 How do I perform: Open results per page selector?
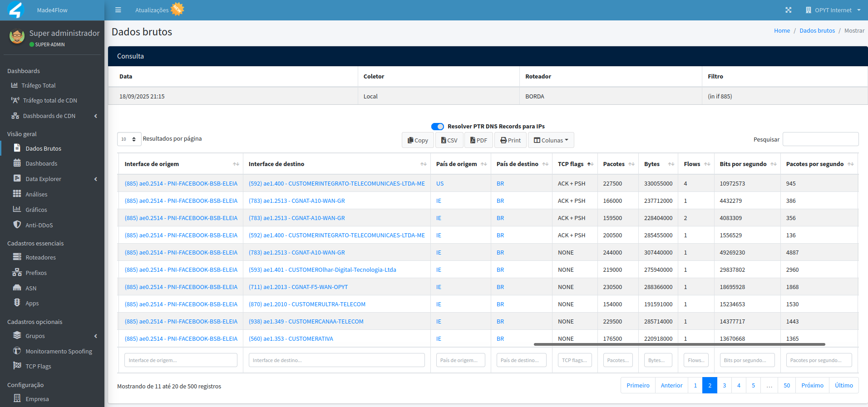[x=129, y=139]
